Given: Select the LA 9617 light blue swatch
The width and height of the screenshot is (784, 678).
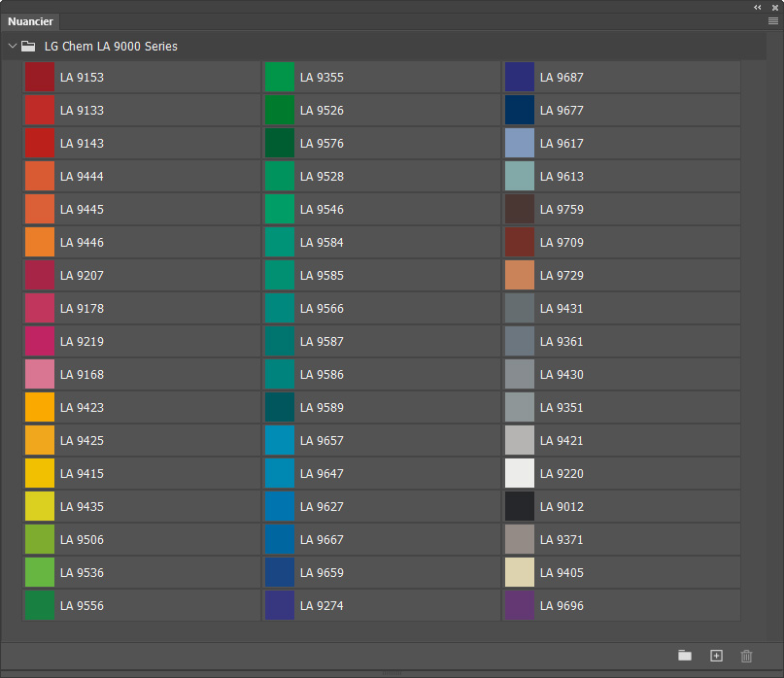Looking at the screenshot, I should (x=520, y=143).
